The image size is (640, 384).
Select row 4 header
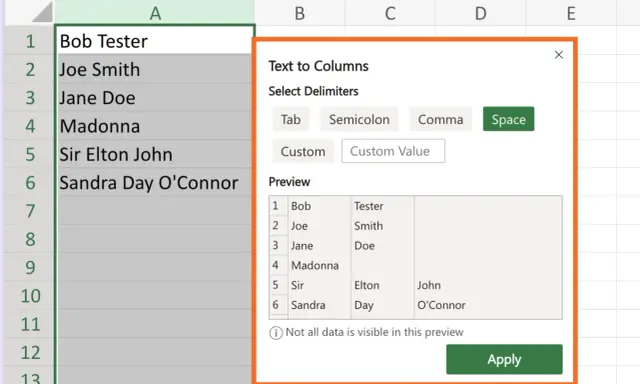click(30, 126)
